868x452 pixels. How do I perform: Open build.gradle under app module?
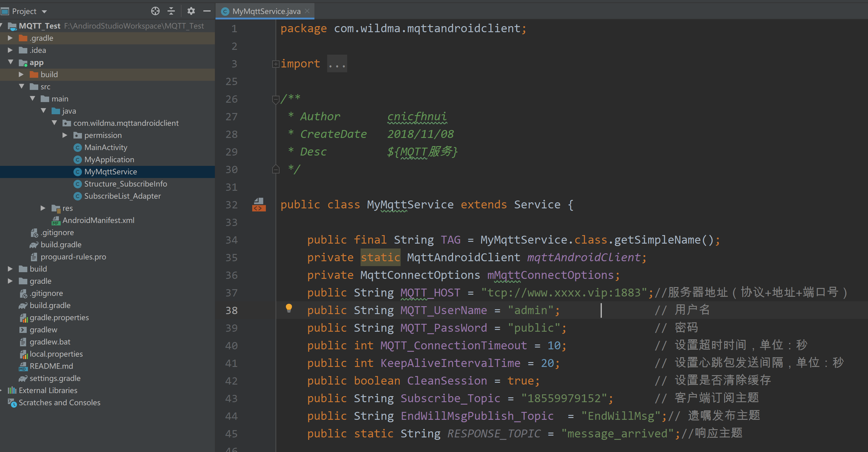tap(61, 245)
